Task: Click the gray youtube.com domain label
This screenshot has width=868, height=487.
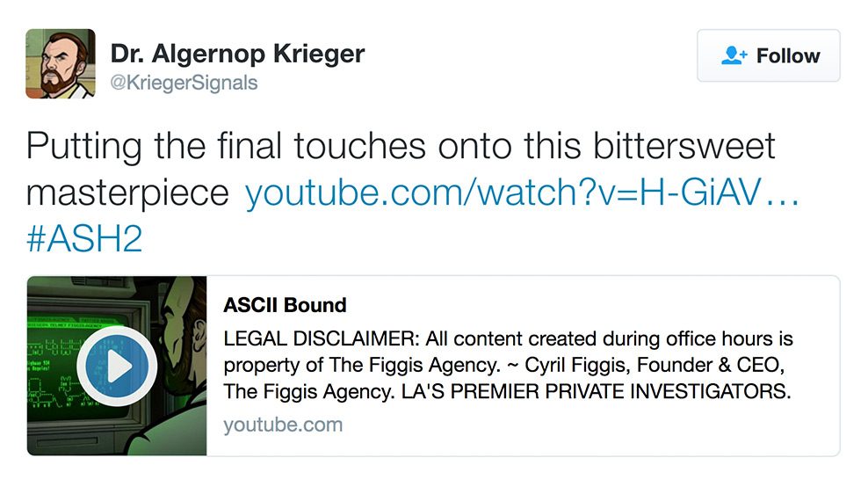Action: pos(283,425)
